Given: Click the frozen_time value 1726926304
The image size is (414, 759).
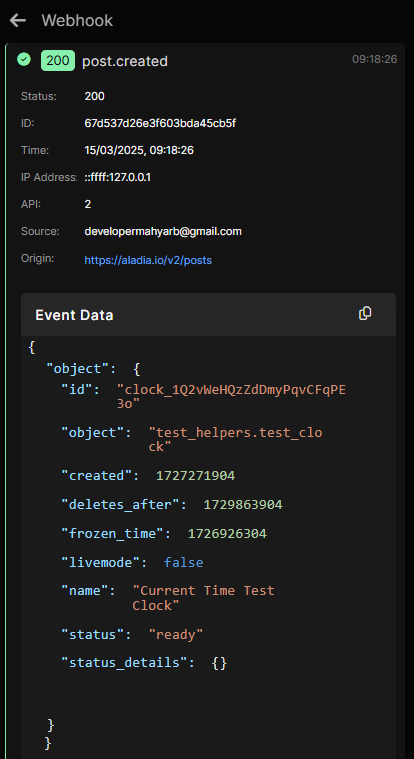Looking at the screenshot, I should 227,534.
